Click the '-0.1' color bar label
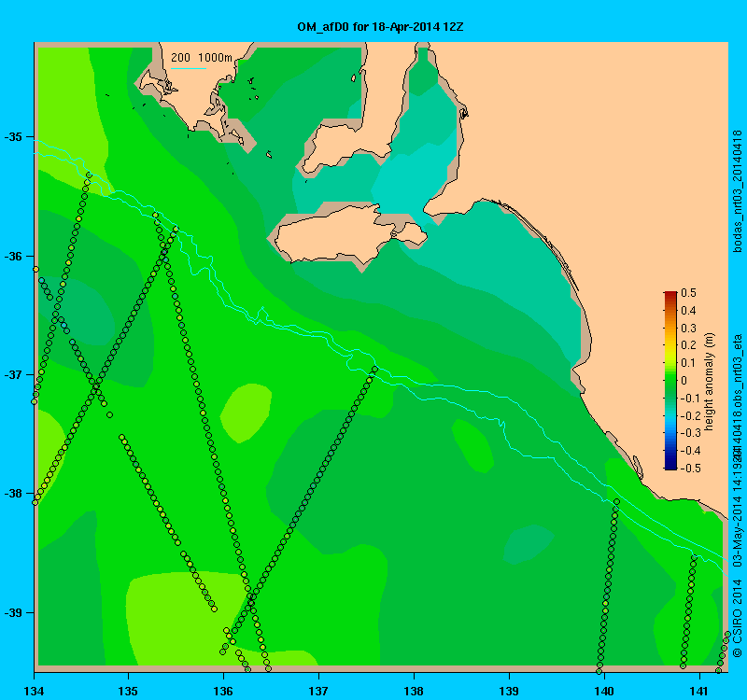747x700 pixels. click(x=690, y=399)
